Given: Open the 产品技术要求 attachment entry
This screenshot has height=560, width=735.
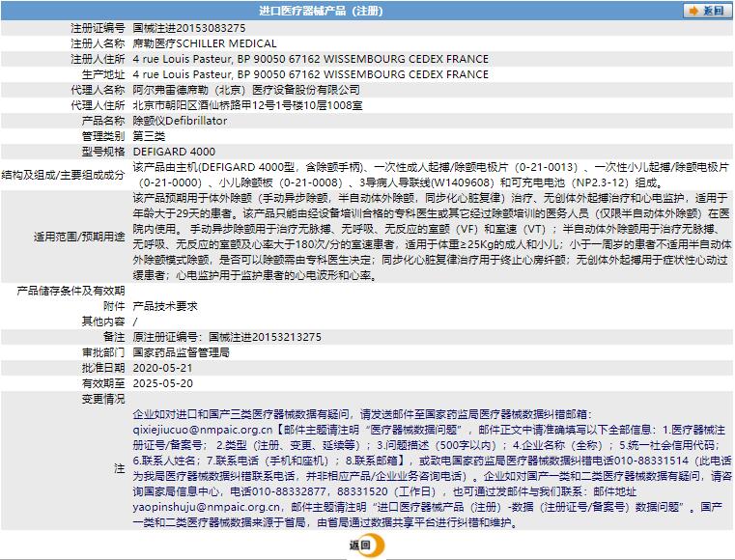Looking at the screenshot, I should pos(164,305).
